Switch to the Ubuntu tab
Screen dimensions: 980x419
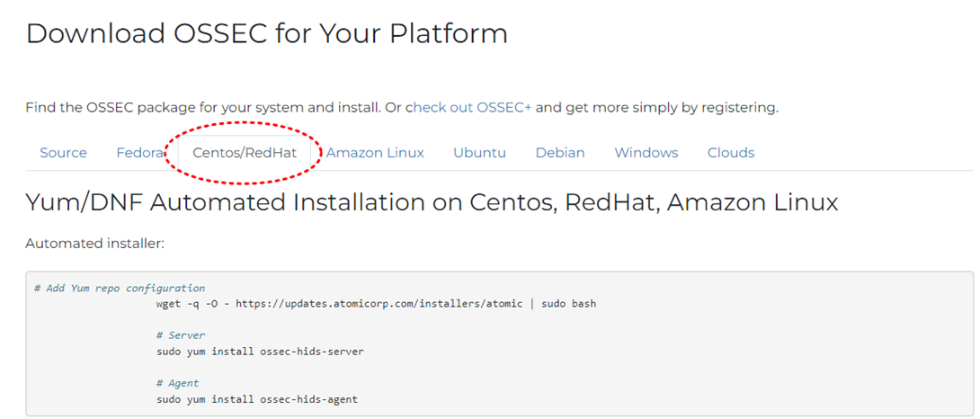pyautogui.click(x=479, y=153)
